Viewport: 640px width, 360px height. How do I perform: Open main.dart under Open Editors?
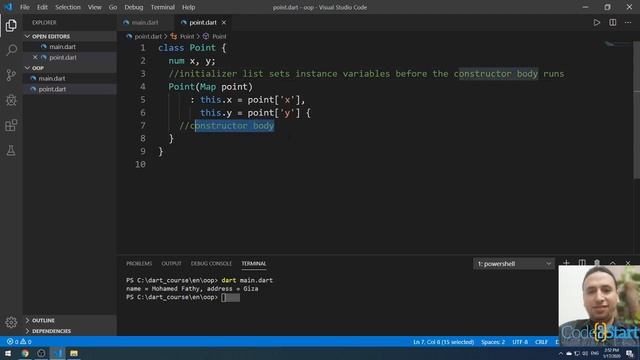(x=62, y=47)
